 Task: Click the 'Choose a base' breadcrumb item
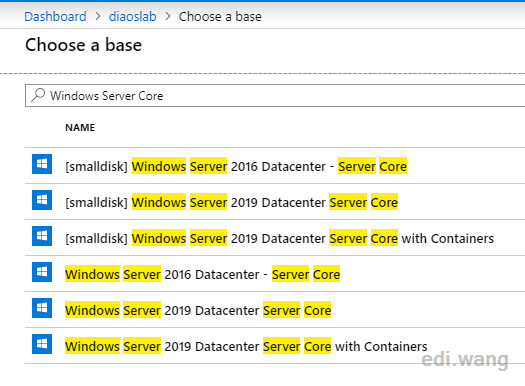pyautogui.click(x=220, y=16)
